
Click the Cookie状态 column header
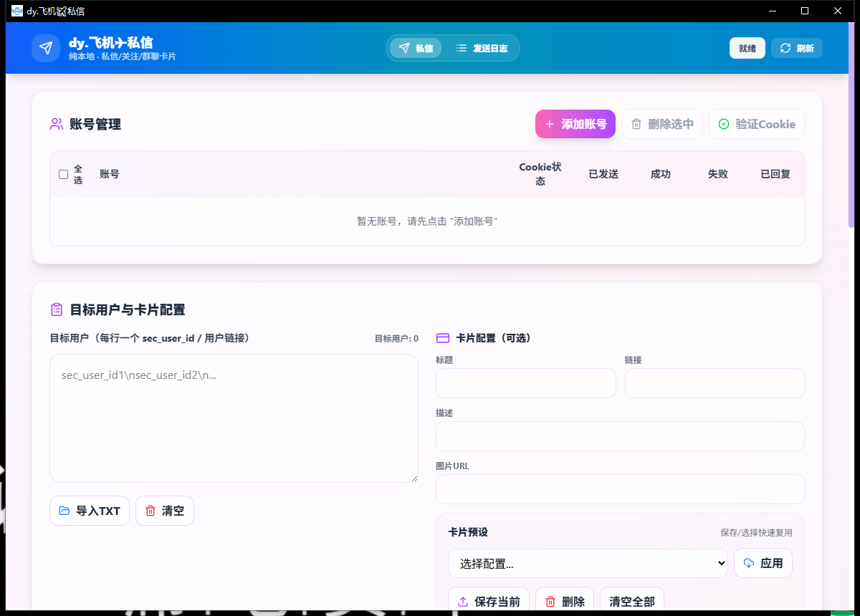540,174
